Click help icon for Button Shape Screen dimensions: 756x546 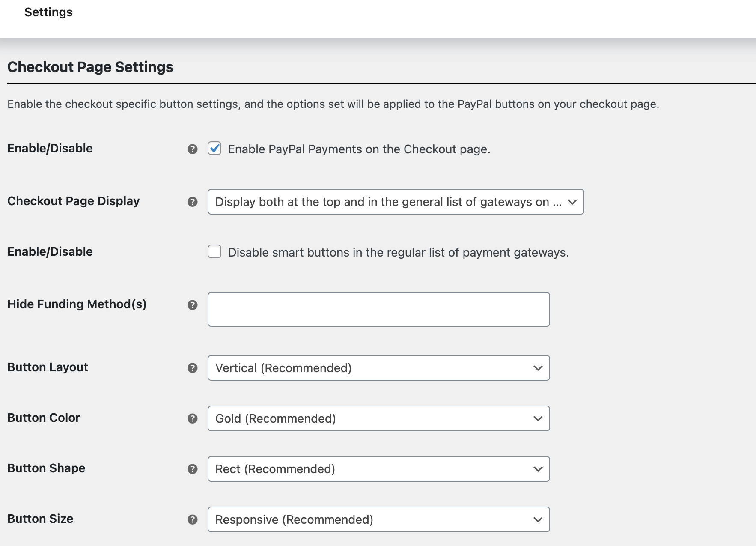click(x=193, y=469)
